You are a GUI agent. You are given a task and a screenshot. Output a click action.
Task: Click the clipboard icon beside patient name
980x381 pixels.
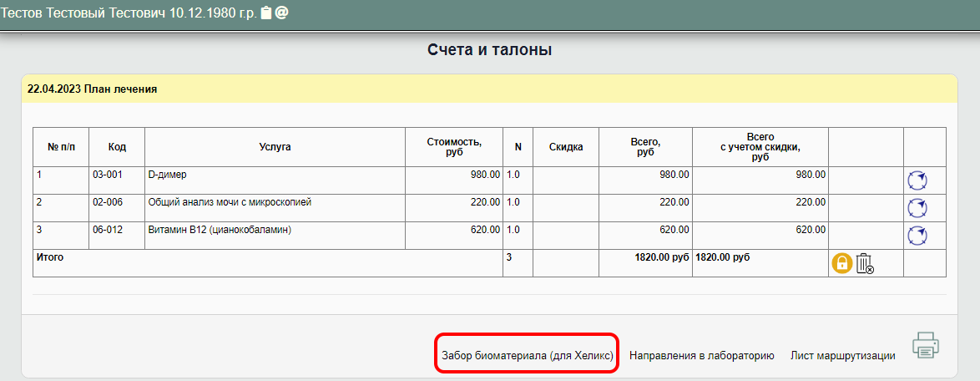click(x=265, y=13)
